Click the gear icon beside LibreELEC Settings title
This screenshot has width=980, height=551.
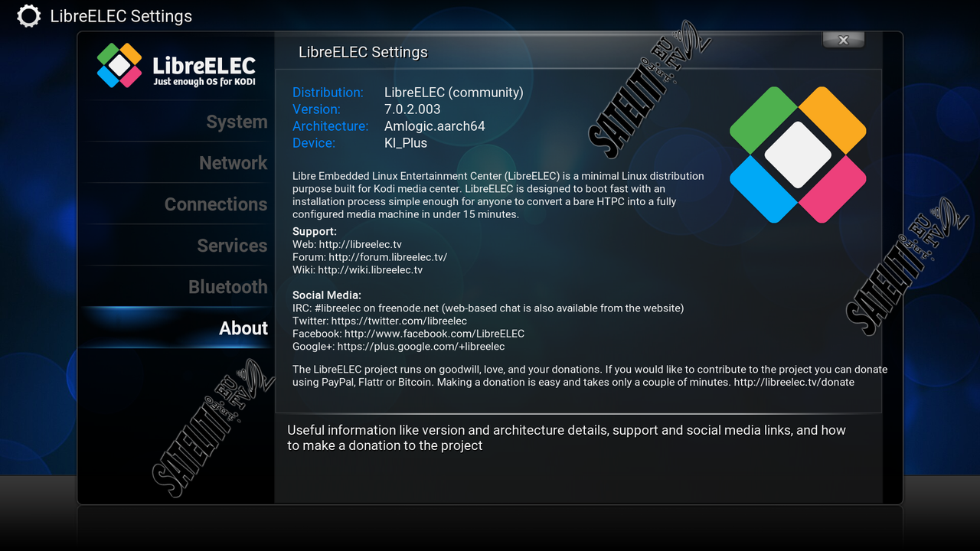click(x=29, y=16)
